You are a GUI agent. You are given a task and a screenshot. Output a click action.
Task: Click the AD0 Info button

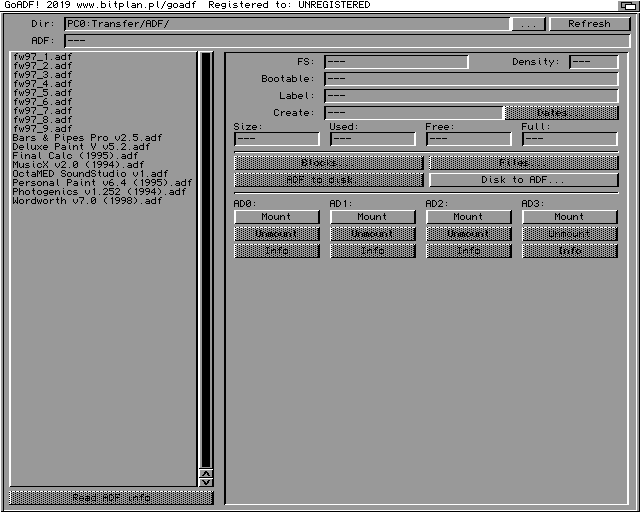(277, 251)
